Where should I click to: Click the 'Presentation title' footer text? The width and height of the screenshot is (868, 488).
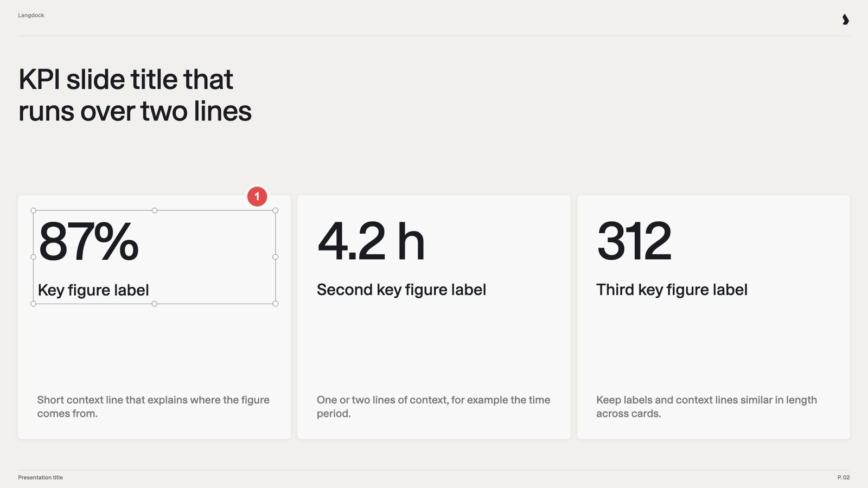[41, 478]
